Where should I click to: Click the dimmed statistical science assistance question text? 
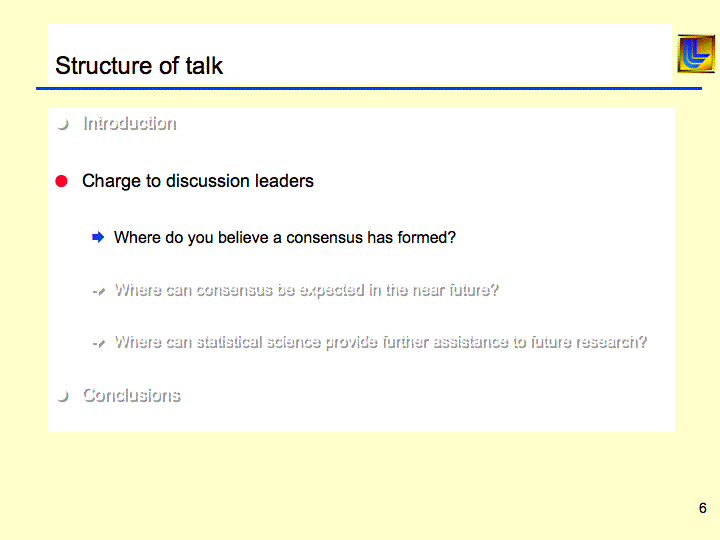[x=380, y=342]
